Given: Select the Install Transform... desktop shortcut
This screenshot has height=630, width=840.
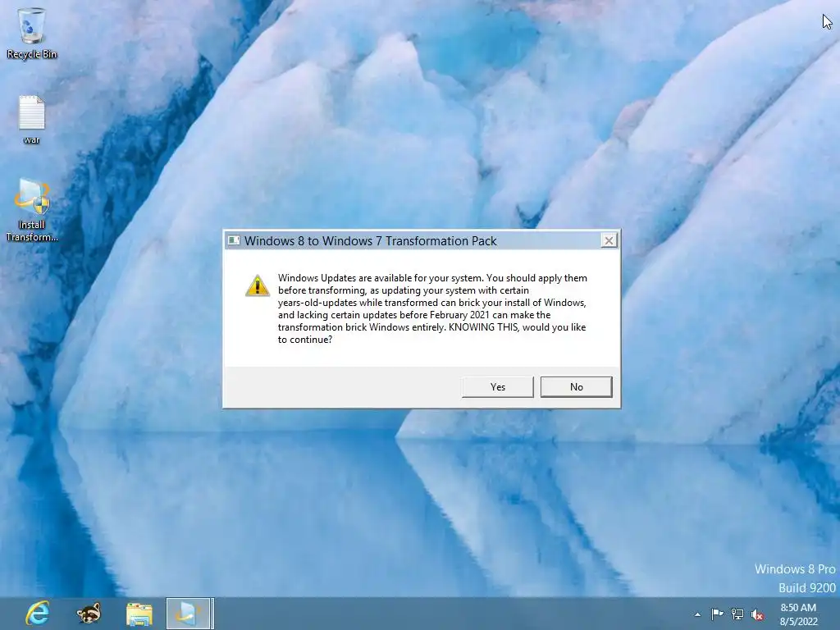Looking at the screenshot, I should [x=32, y=210].
